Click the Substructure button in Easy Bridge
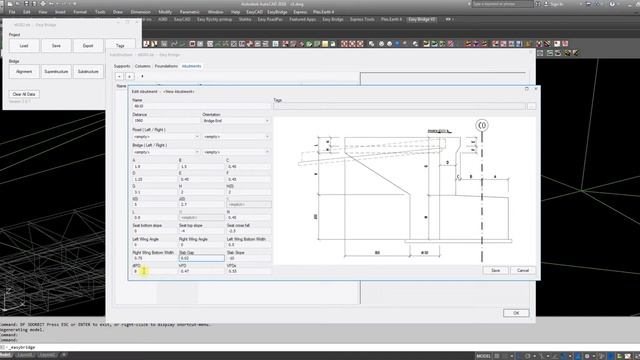This screenshot has width=640, height=360. click(88, 71)
